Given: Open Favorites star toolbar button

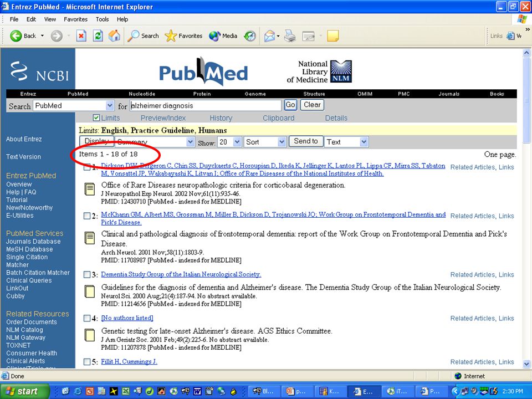Looking at the screenshot, I should [x=183, y=35].
